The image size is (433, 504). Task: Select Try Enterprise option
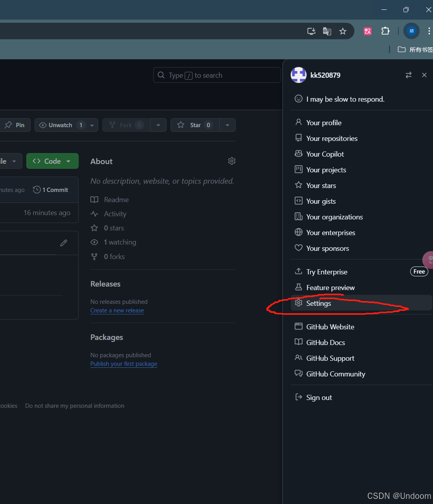click(361, 272)
